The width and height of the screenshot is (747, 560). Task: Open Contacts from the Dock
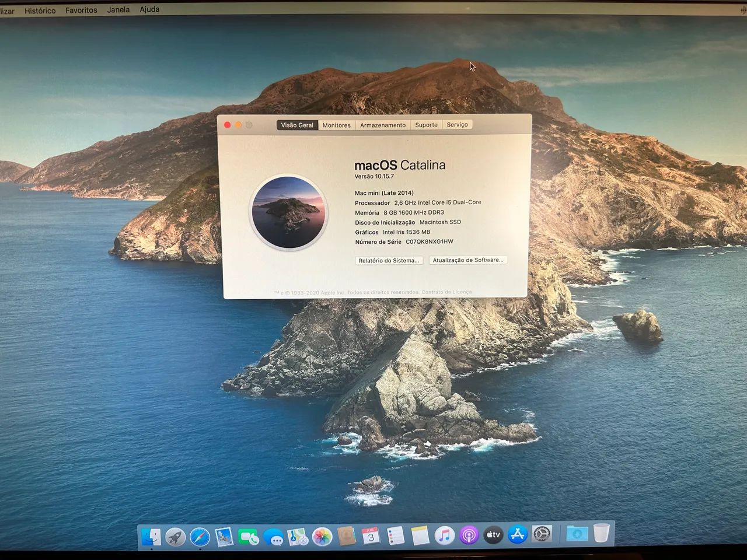pyautogui.click(x=347, y=535)
